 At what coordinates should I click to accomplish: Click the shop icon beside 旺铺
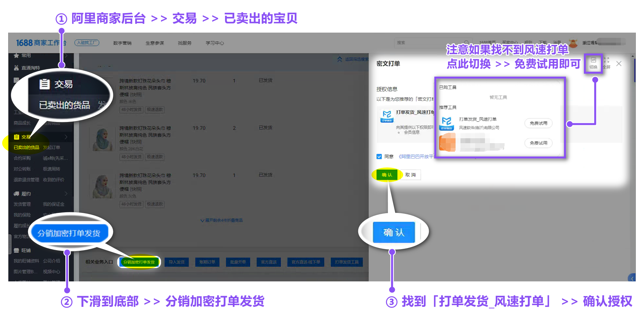tap(16, 250)
